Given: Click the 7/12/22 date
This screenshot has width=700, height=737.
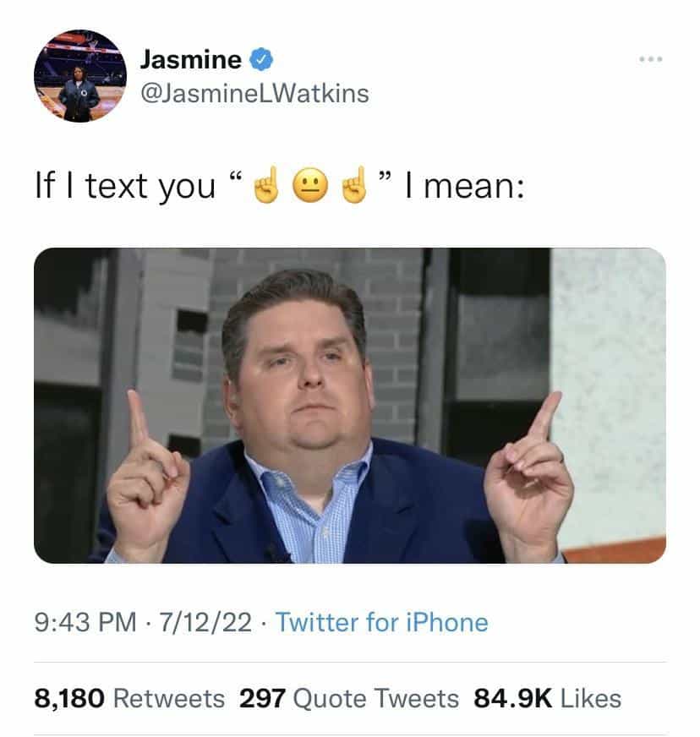Looking at the screenshot, I should click(x=205, y=623).
